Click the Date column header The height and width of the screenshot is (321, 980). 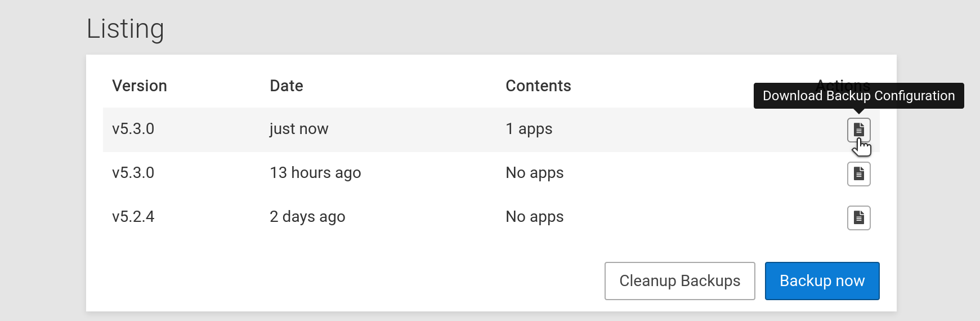[287, 86]
